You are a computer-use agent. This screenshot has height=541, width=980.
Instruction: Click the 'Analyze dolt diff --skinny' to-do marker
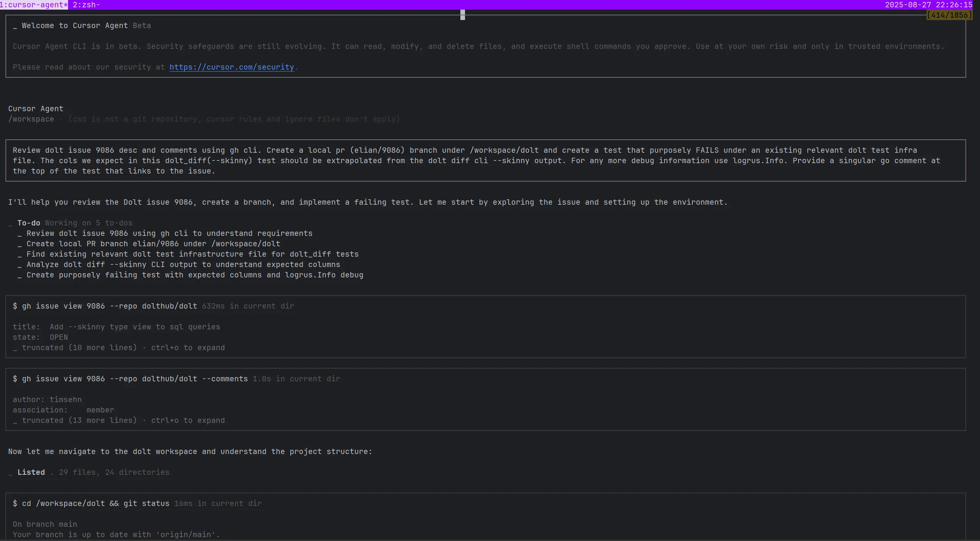click(x=20, y=265)
